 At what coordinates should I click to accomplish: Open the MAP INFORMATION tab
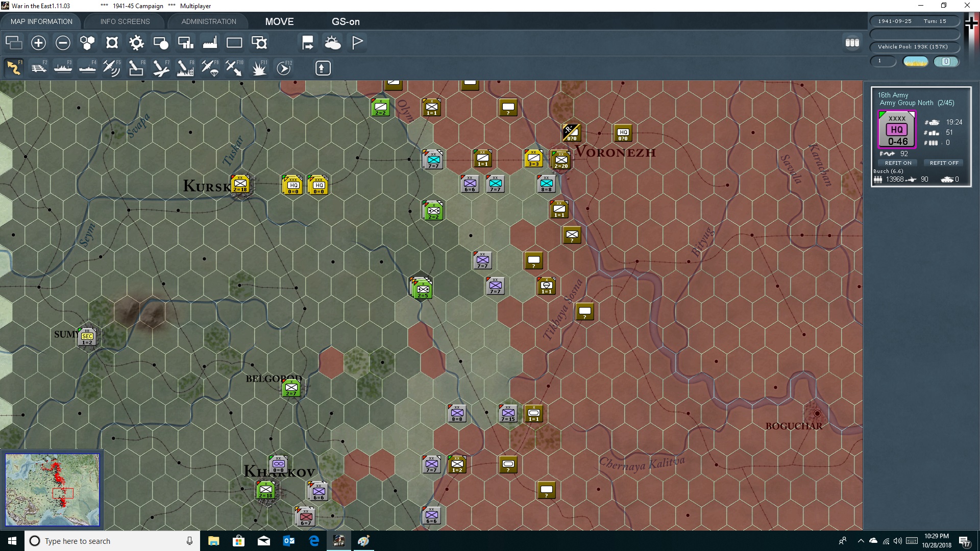click(41, 21)
